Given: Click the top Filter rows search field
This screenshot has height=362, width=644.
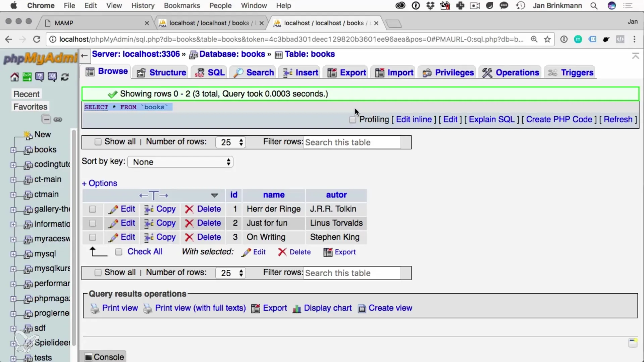Looking at the screenshot, I should tap(352, 142).
